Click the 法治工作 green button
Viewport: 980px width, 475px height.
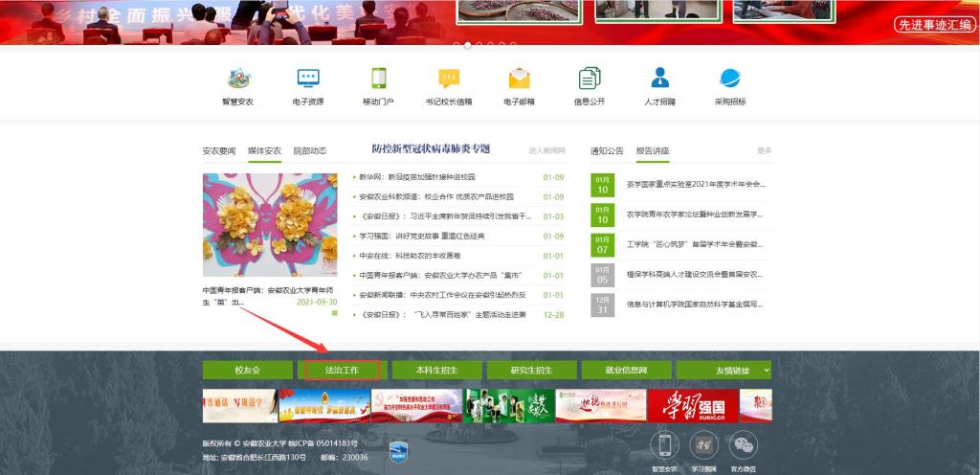[x=342, y=370]
